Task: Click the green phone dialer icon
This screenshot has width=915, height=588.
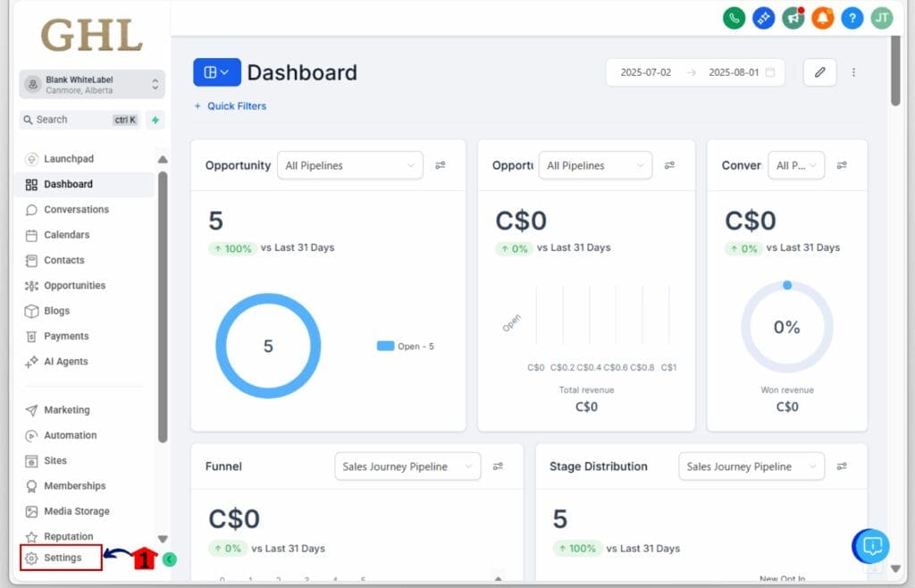Action: pyautogui.click(x=735, y=18)
